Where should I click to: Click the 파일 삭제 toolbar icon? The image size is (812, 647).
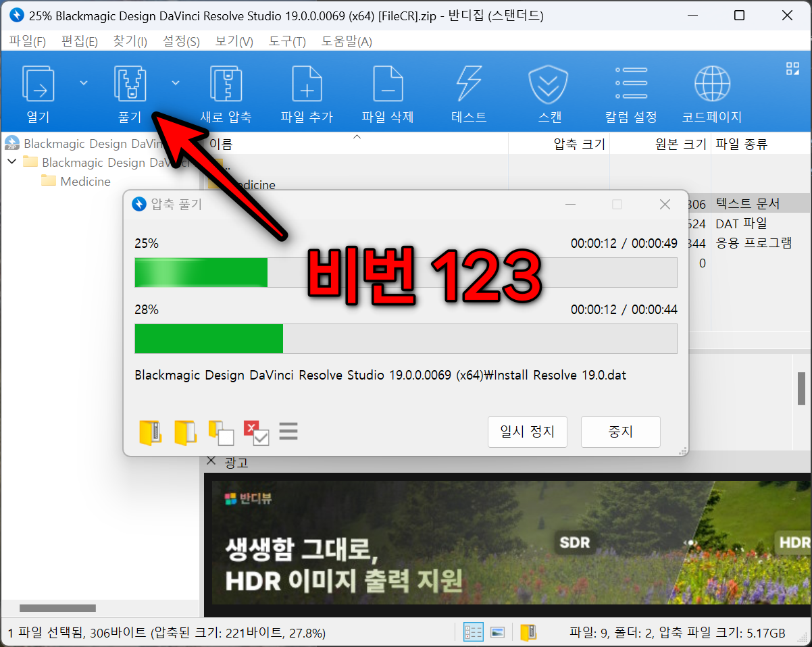coord(388,84)
